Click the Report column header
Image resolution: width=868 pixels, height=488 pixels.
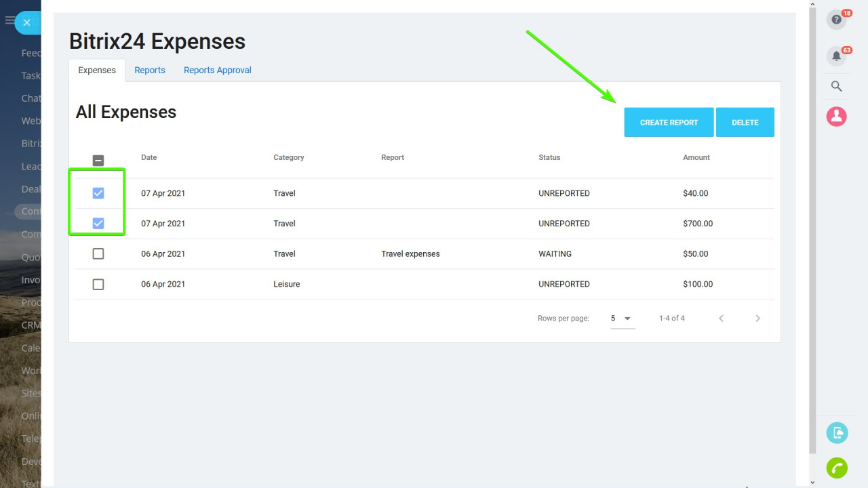click(393, 157)
